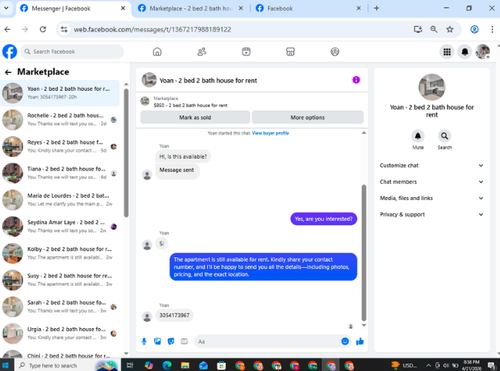The image size is (500, 371).
Task: Close the Marketplace browser tab
Action: 241,8
